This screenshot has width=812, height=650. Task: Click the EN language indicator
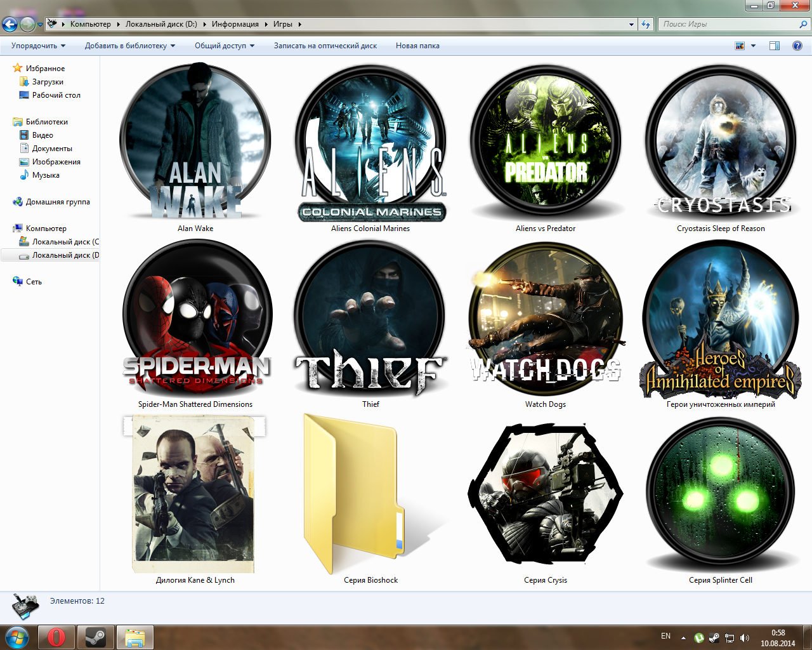pyautogui.click(x=665, y=636)
